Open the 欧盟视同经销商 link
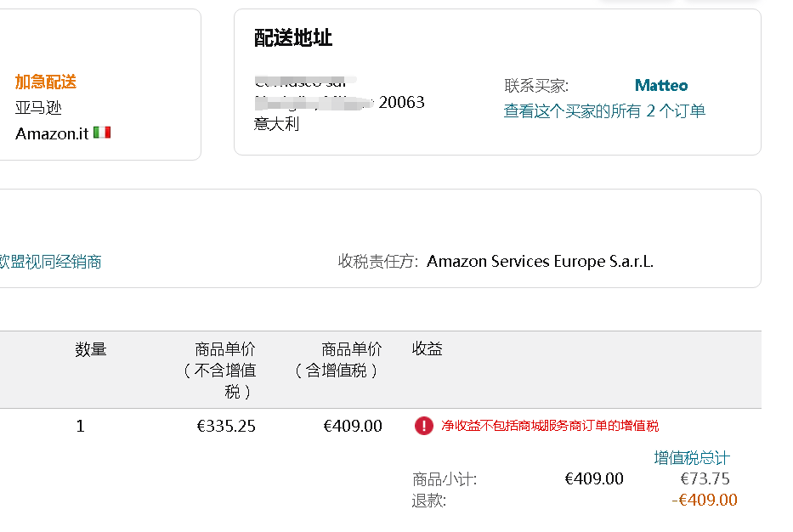Viewport: 793px width, 532px height. coord(51,262)
